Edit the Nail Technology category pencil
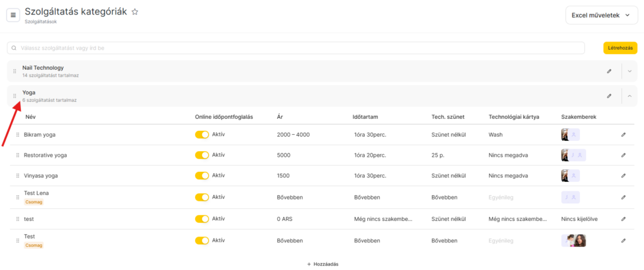The height and width of the screenshot is (270, 644). coord(609,71)
